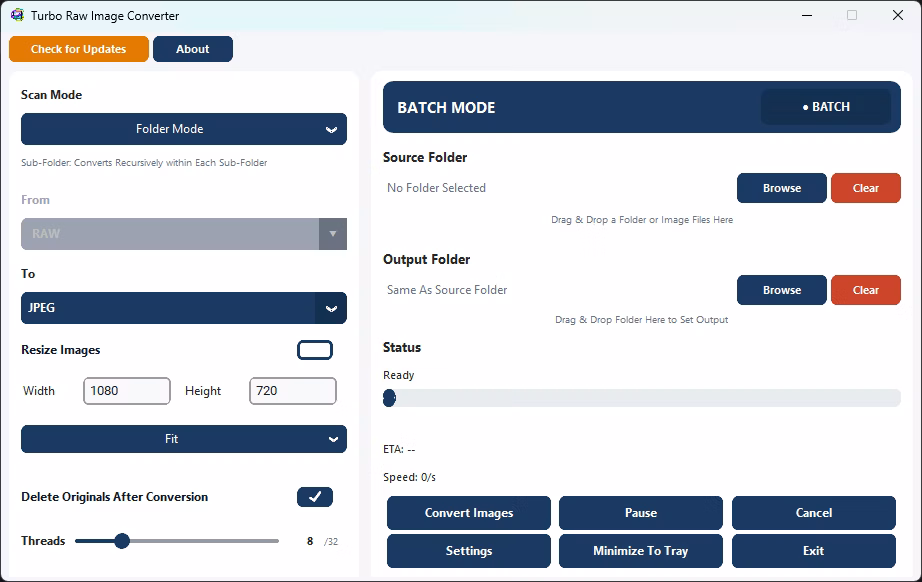Viewport: 922px width, 582px height.
Task: Click the Turbo Raw Image Converter app icon
Action: [x=18, y=15]
